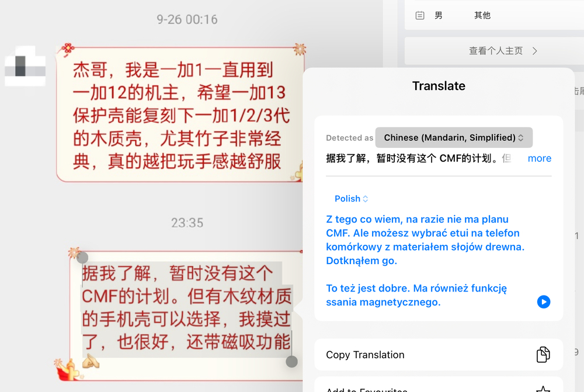Click the calendar icon next to 男

(x=420, y=16)
